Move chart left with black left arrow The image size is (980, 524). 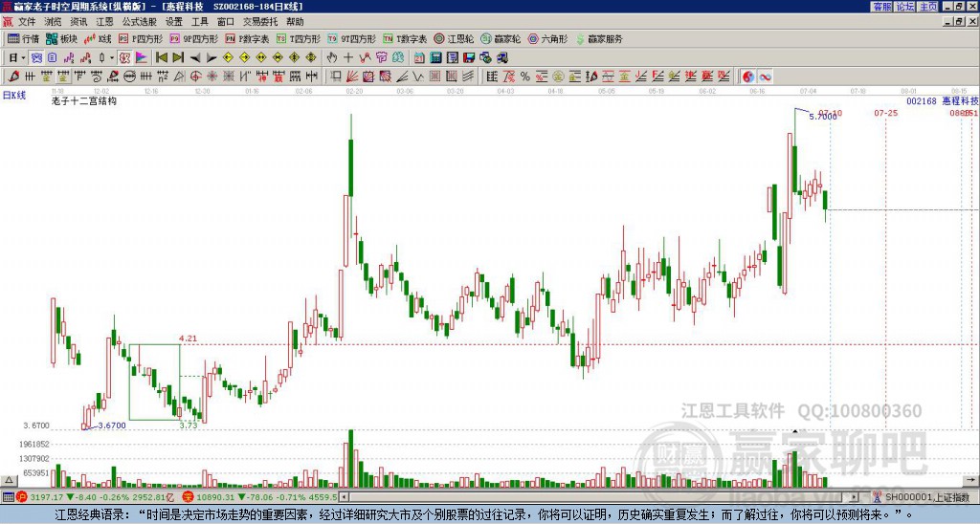click(x=195, y=58)
